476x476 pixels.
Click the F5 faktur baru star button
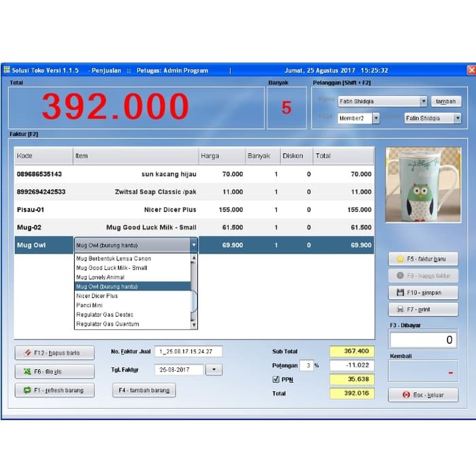point(422,259)
